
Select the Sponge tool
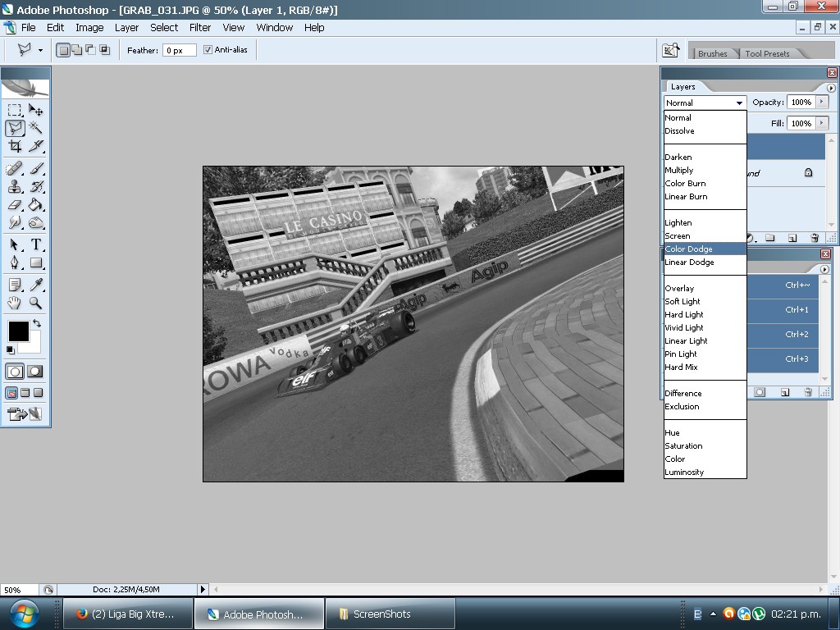pos(36,221)
